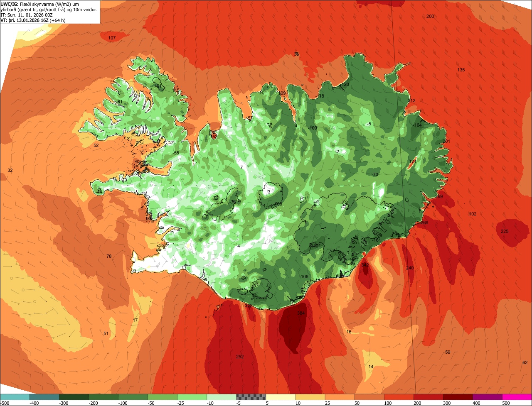Select the 400 to 500 purple legend swatch
The image size is (532, 406).
(x=487, y=396)
